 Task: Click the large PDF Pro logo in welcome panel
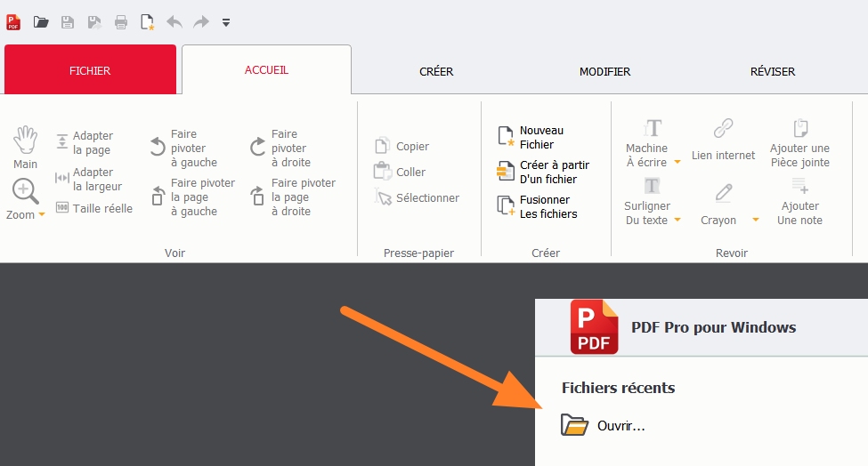pyautogui.click(x=594, y=327)
